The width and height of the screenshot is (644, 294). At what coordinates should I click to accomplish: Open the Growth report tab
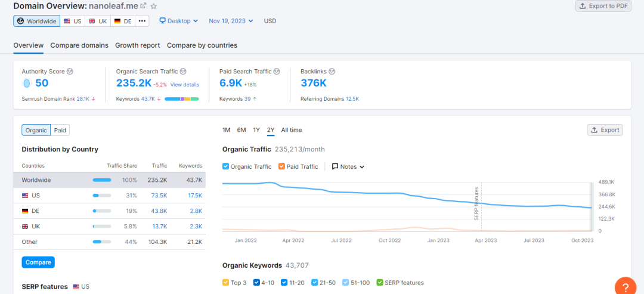point(138,45)
